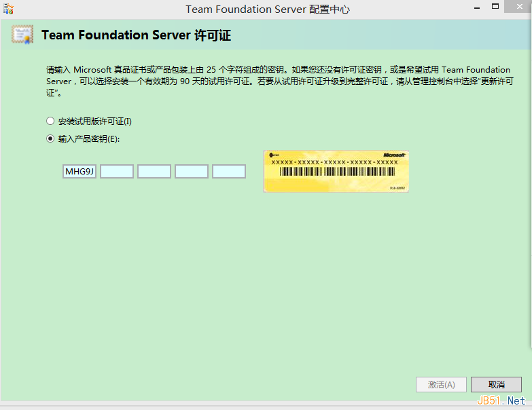The height and width of the screenshot is (410, 532).
Task: Click the app icon in the title bar
Action: coord(8,9)
